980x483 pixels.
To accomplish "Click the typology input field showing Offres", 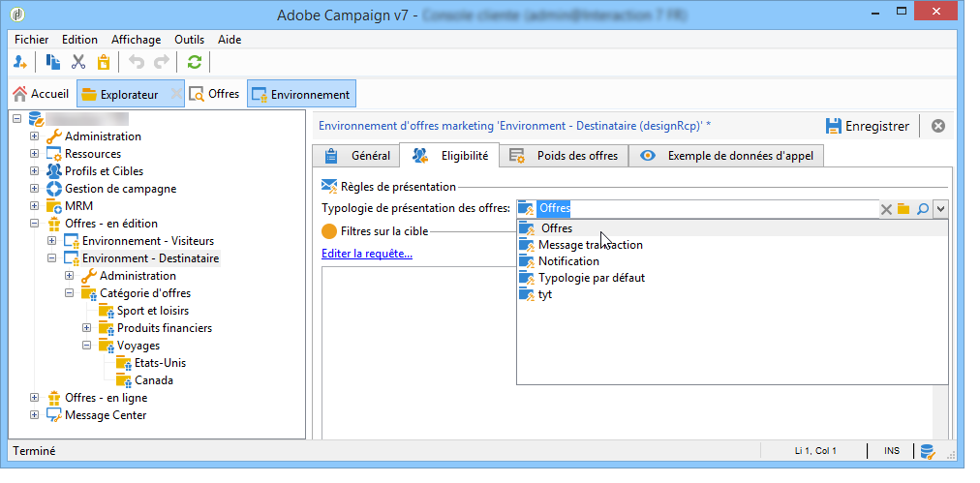I will [x=697, y=209].
